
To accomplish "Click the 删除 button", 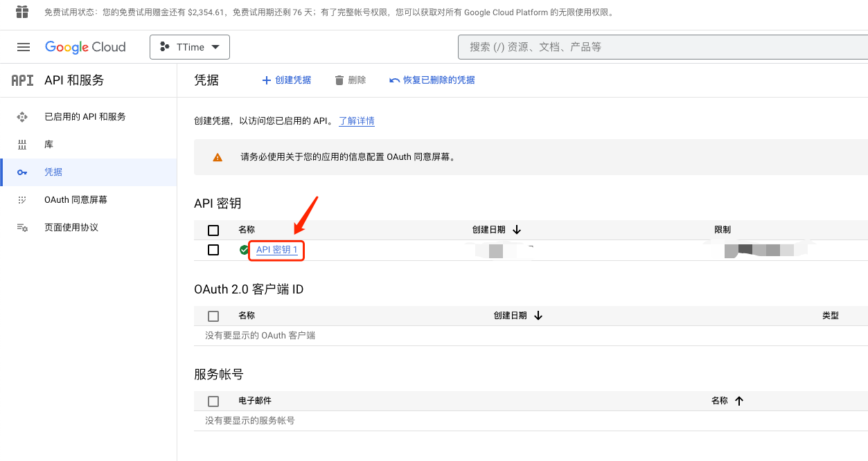I will pos(350,80).
